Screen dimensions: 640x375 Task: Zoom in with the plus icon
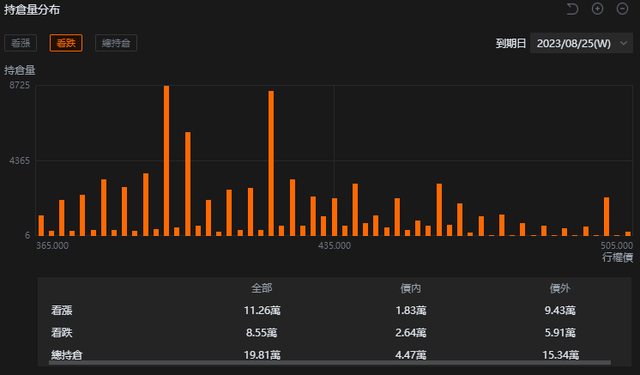[x=598, y=9]
